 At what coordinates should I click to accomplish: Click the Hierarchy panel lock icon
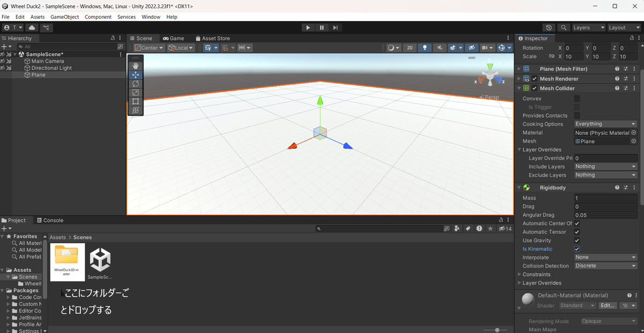(x=113, y=38)
